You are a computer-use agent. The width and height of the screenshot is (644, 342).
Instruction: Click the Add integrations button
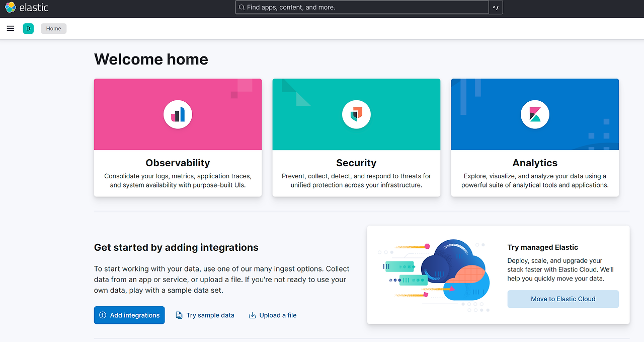129,315
